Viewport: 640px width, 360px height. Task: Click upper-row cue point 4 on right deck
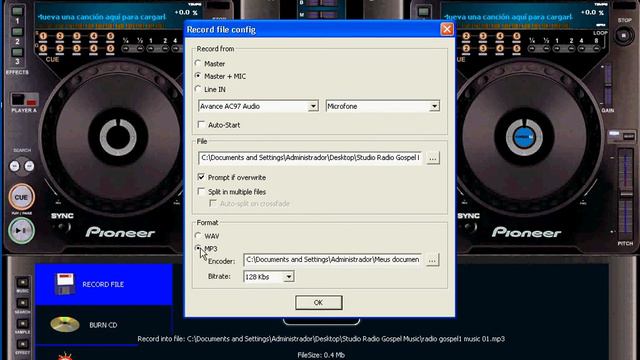coord(500,36)
